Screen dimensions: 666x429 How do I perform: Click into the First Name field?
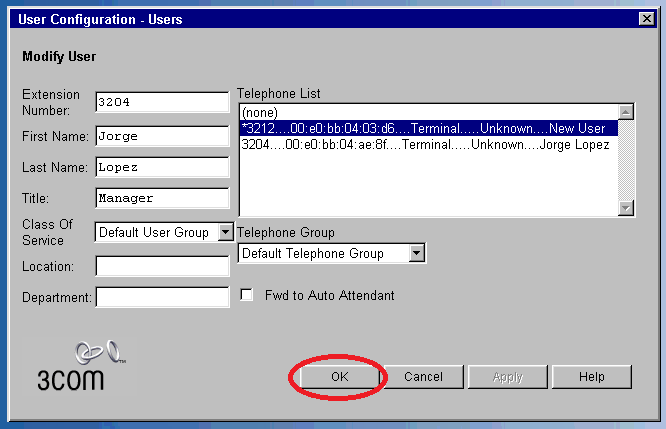click(x=162, y=135)
